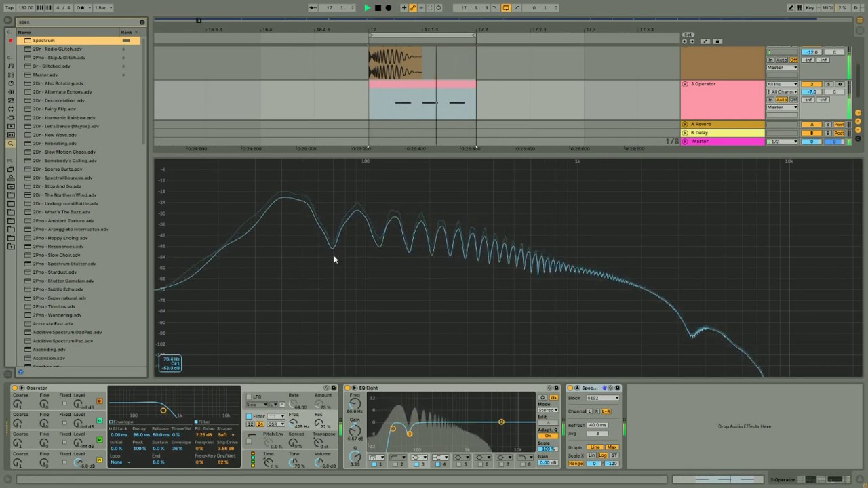
Task: Toggle the metronome icon
Action: (81, 8)
